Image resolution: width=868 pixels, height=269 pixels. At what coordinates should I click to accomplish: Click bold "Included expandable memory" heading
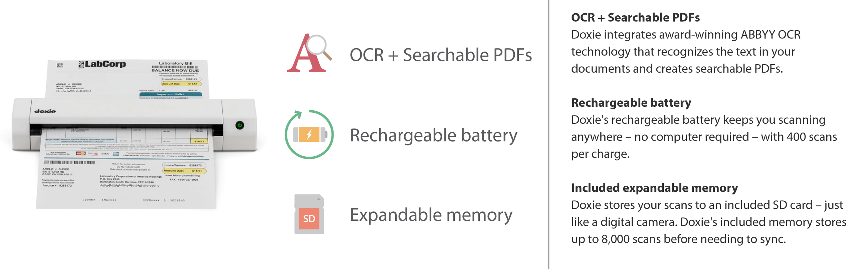tap(654, 188)
